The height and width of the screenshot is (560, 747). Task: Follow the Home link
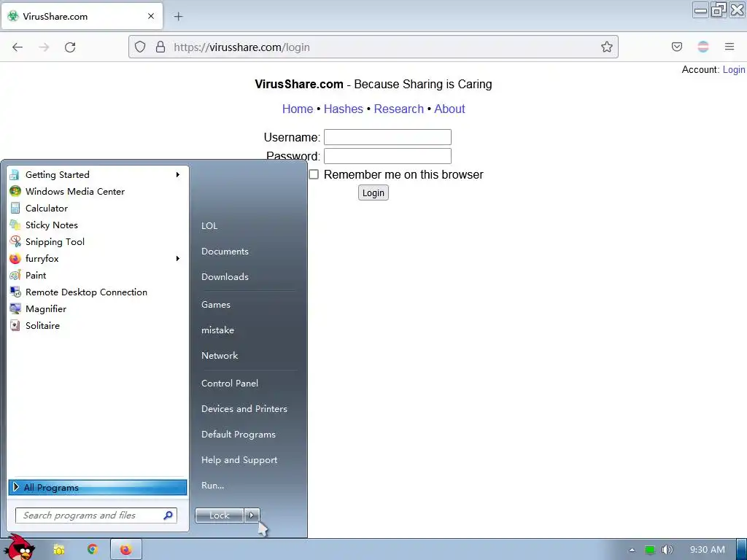point(298,109)
